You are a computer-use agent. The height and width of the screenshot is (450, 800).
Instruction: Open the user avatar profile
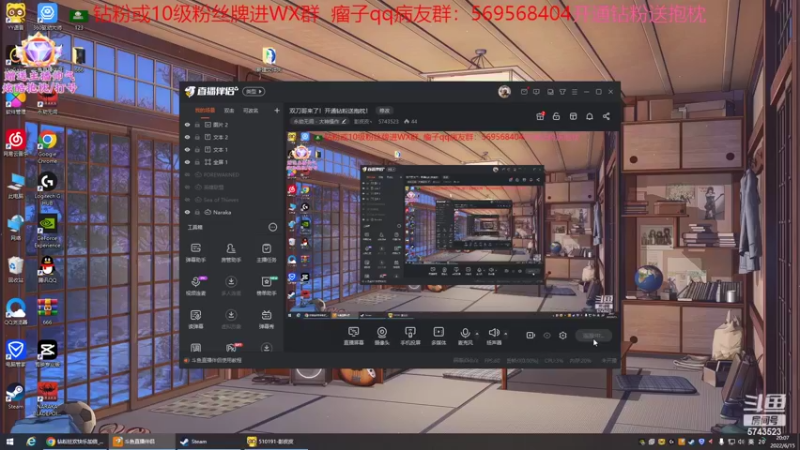[x=504, y=91]
